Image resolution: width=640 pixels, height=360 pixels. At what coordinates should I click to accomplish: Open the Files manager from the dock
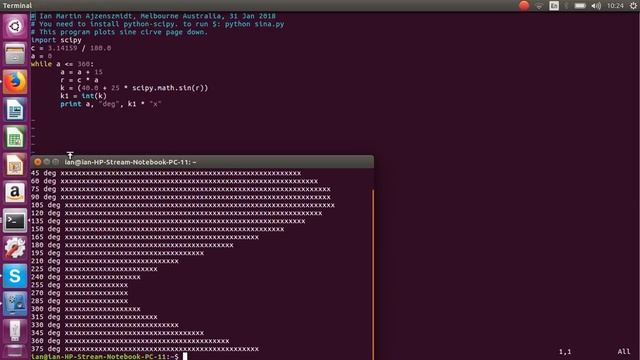click(x=15, y=54)
